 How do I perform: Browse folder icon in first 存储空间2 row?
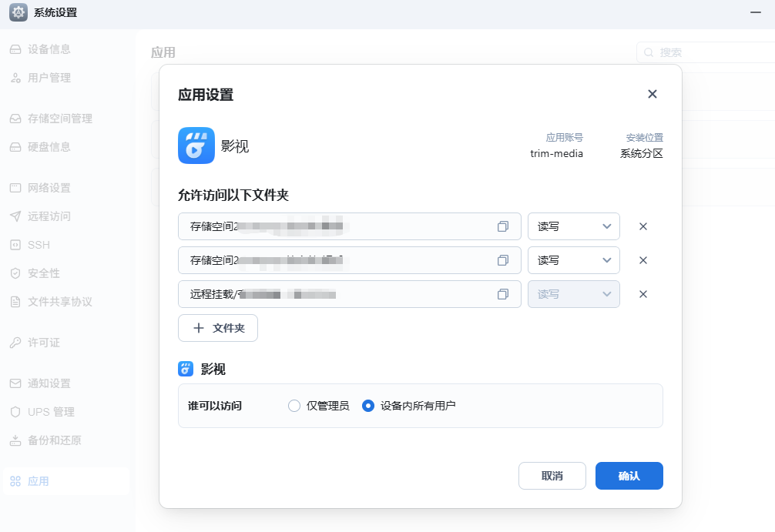point(502,226)
